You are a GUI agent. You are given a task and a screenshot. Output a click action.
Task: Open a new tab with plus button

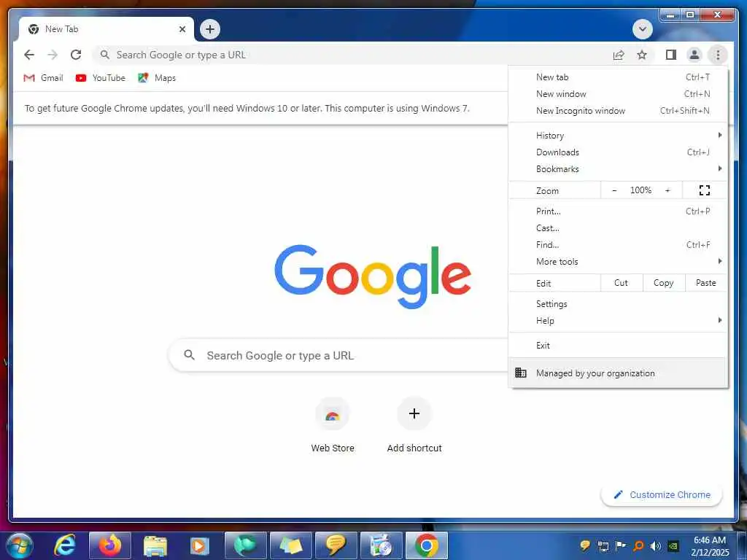pos(209,29)
